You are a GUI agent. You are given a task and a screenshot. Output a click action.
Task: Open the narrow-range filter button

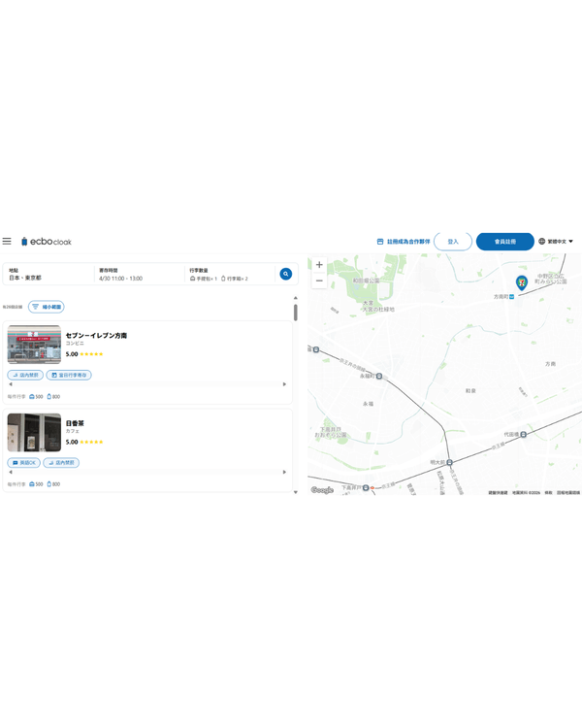click(x=47, y=307)
